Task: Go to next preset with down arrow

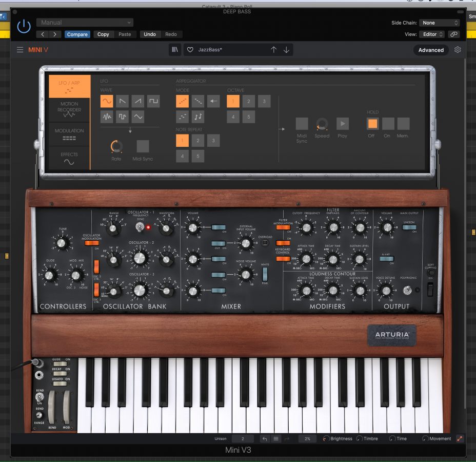Action: pyautogui.click(x=286, y=50)
